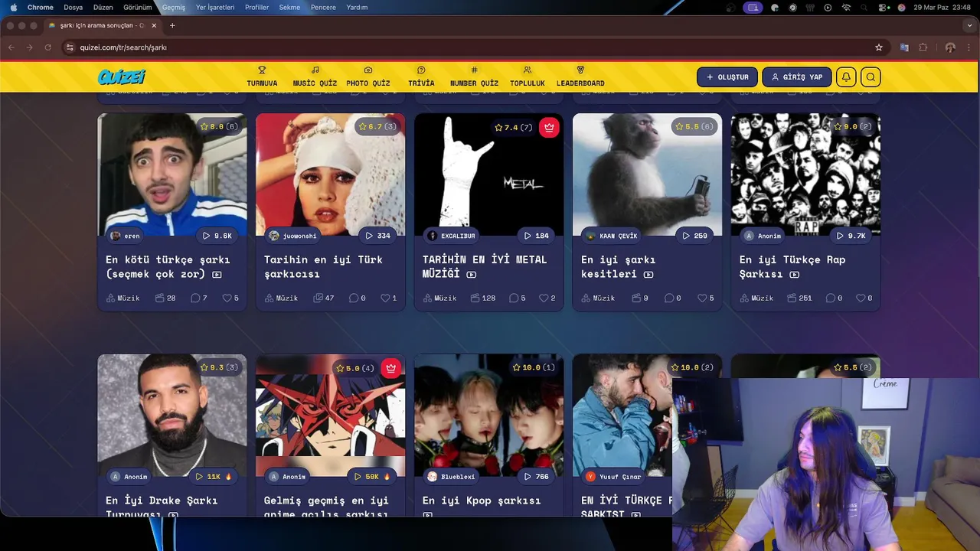Screen dimensions: 980x551
Task: Click the Oluştur button
Action: pos(727,77)
